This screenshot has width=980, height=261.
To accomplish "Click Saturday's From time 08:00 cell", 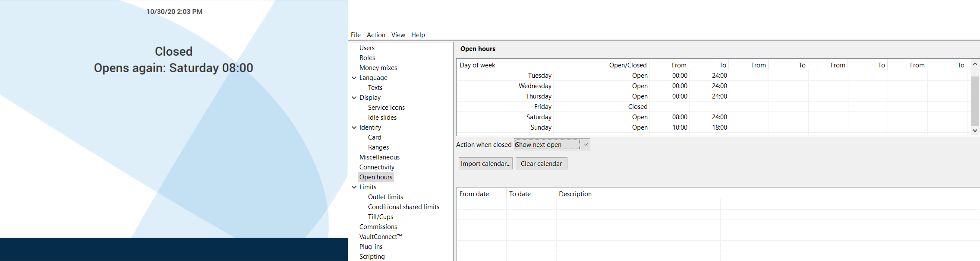I will pos(679,117).
